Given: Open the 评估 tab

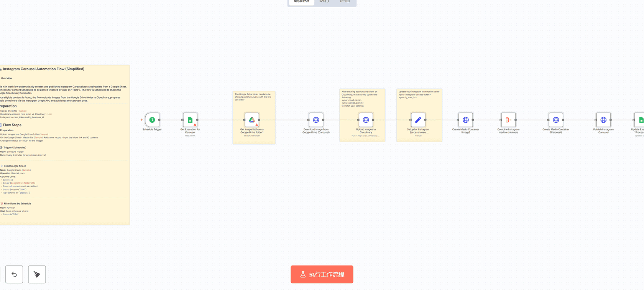Looking at the screenshot, I should pos(345,2).
